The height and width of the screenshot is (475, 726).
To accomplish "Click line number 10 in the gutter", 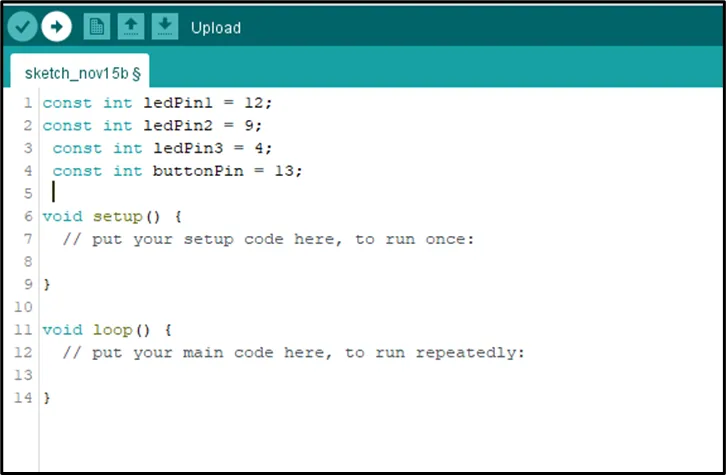I will [23, 307].
